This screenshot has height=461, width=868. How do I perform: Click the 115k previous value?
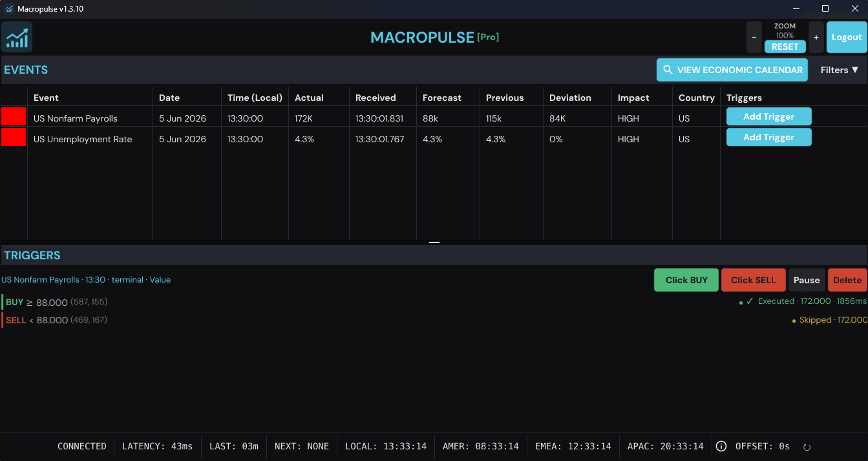coord(495,118)
